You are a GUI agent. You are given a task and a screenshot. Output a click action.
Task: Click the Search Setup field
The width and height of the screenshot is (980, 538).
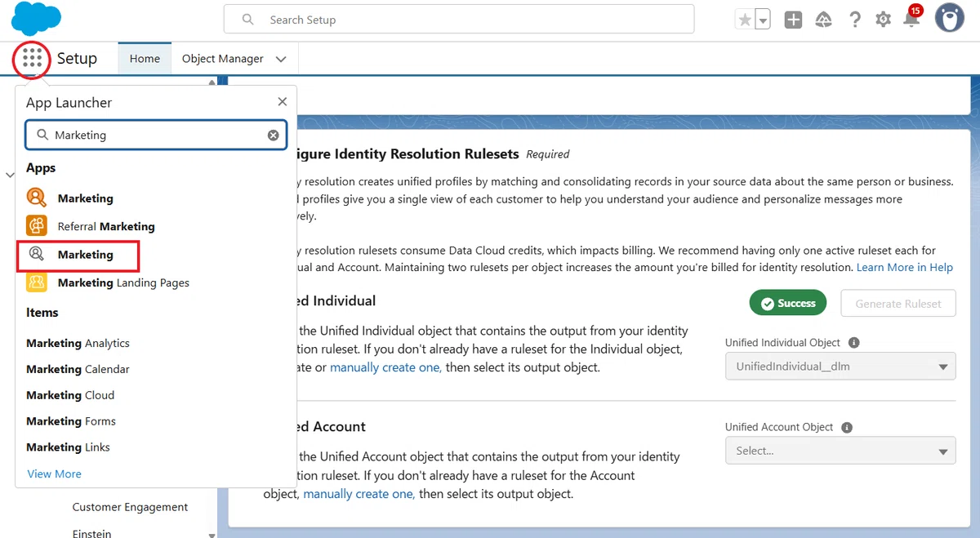(x=459, y=20)
